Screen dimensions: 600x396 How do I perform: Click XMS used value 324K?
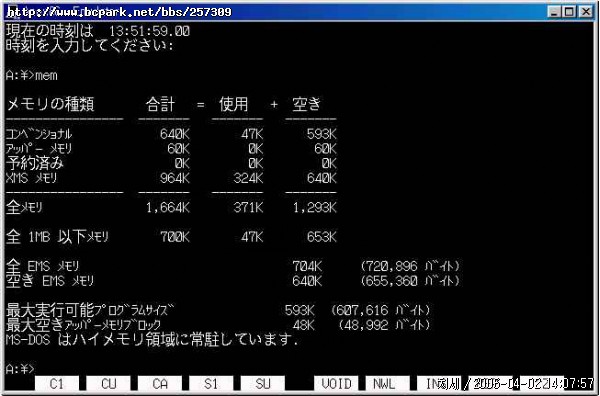248,178
